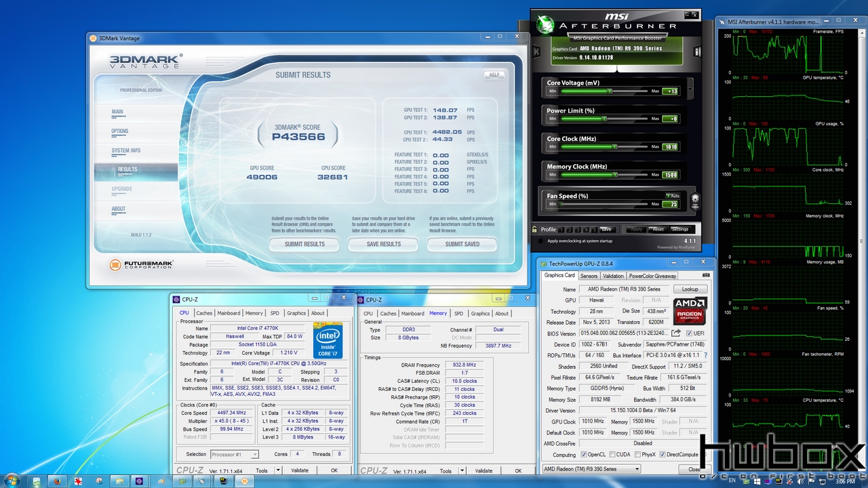Click the red splash taskbar icon
868x488 pixels.
pos(79,481)
